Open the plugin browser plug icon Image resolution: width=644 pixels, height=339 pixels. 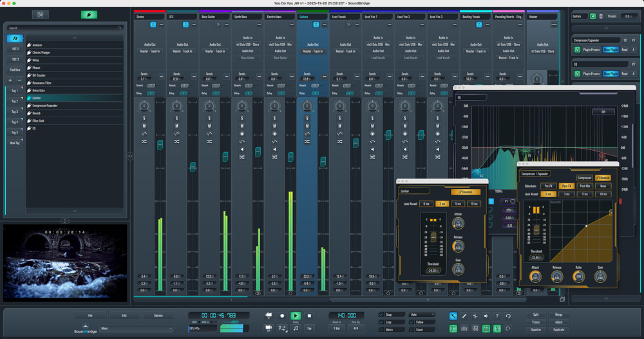coord(90,14)
